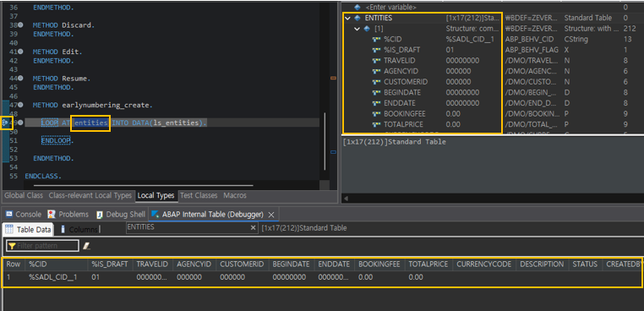Sort by the %CID column header

click(56, 265)
